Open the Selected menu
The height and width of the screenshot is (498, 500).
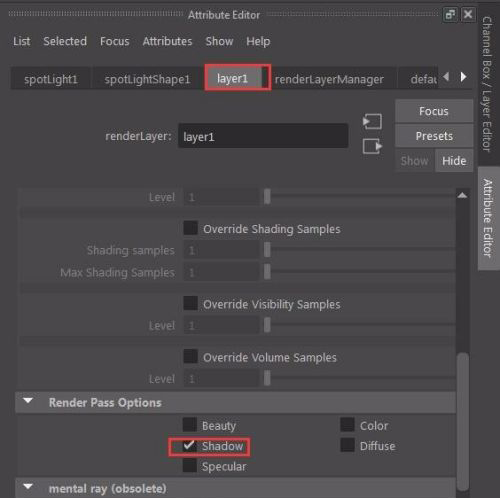[65, 41]
